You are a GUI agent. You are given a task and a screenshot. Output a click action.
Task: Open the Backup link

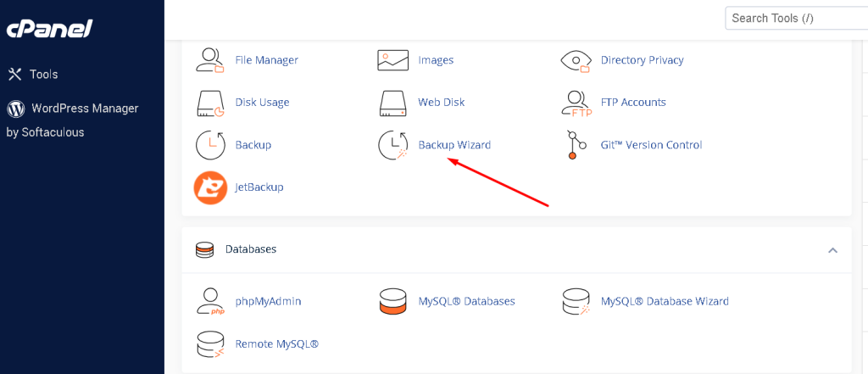coord(253,145)
